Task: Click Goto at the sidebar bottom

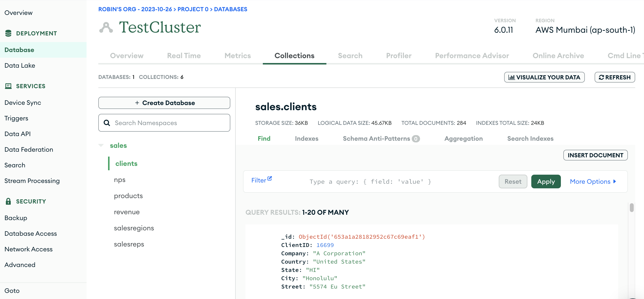Action: click(12, 291)
